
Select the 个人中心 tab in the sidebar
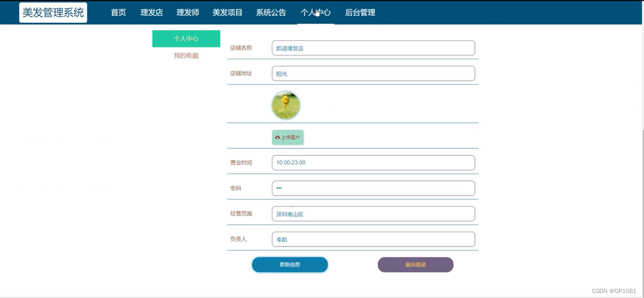pos(186,38)
